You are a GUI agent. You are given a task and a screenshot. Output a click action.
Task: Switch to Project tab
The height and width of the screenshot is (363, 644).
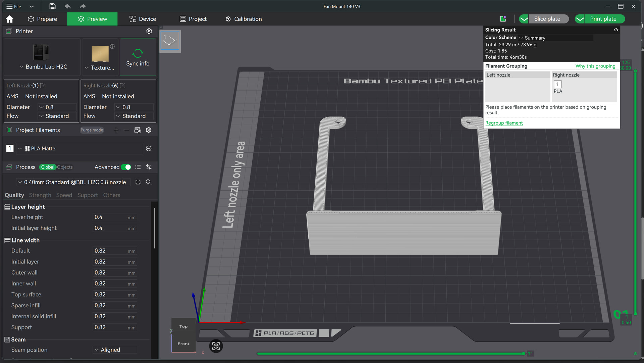(x=193, y=19)
